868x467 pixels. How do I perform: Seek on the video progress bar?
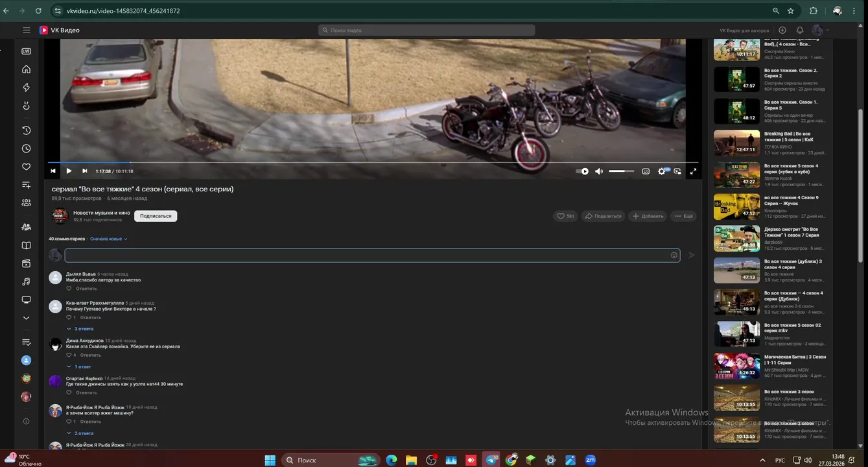(x=373, y=162)
